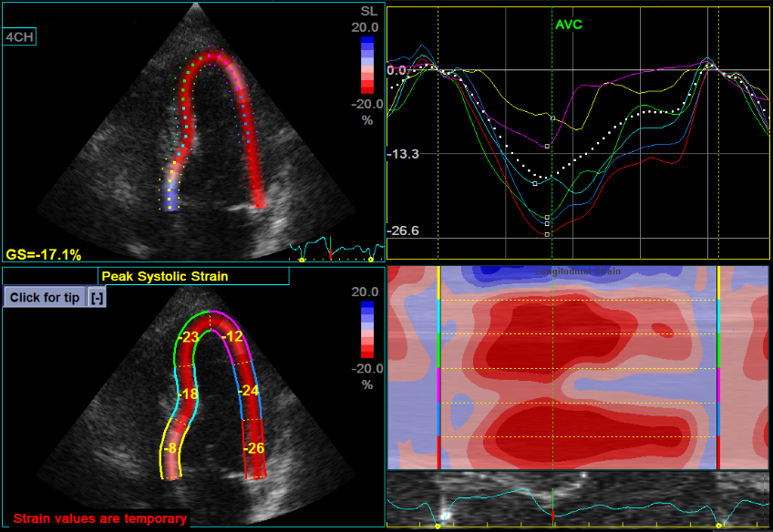The height and width of the screenshot is (532, 773).
Task: Select the 4CH view label
Action: (19, 37)
